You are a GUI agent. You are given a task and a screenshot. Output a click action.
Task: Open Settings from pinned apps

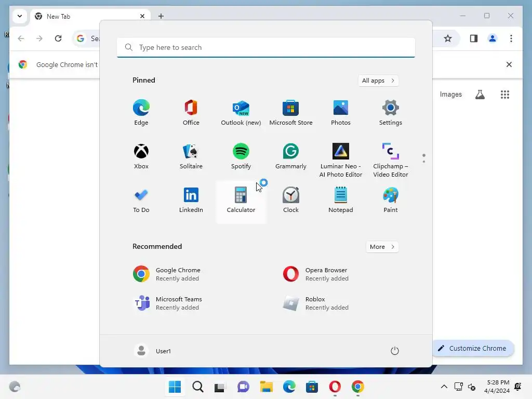pyautogui.click(x=391, y=113)
